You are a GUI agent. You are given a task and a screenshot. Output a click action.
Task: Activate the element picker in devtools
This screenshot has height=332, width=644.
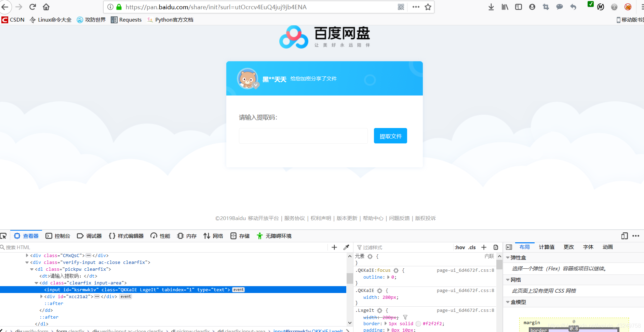tap(3, 236)
